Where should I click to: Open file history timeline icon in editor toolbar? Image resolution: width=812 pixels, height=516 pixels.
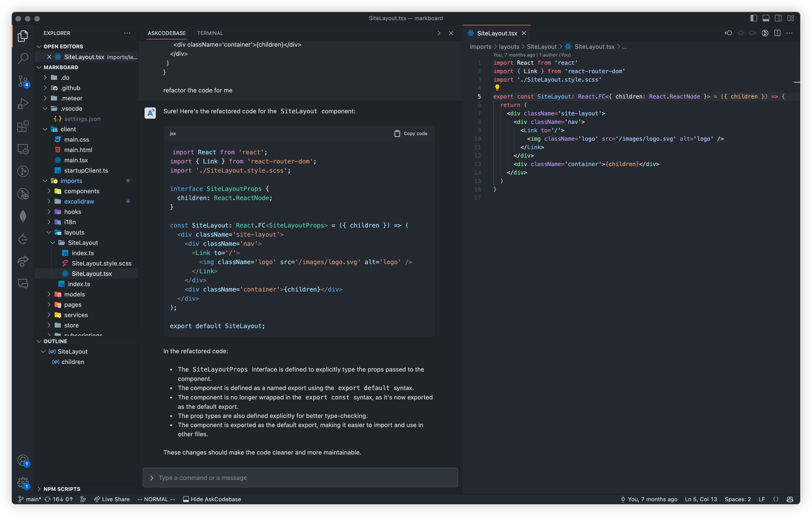765,33
